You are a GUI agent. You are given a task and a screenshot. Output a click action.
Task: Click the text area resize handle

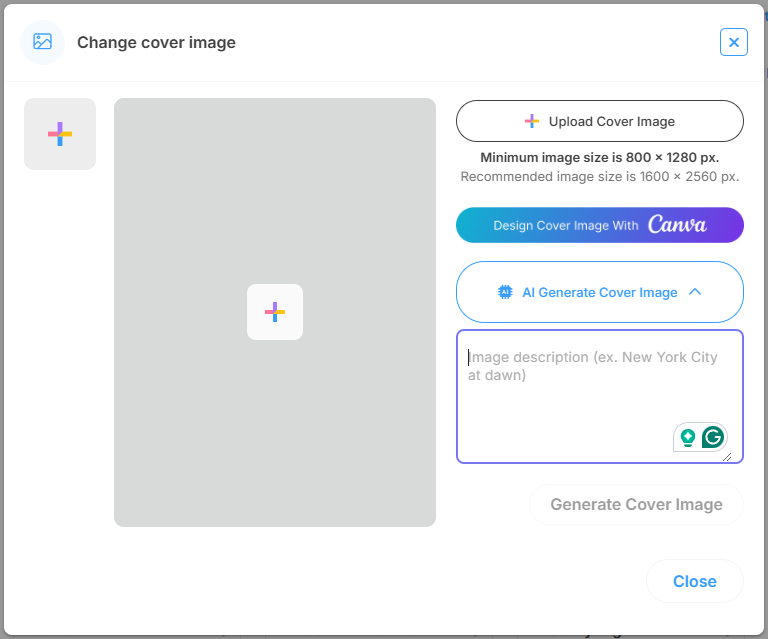(727, 457)
